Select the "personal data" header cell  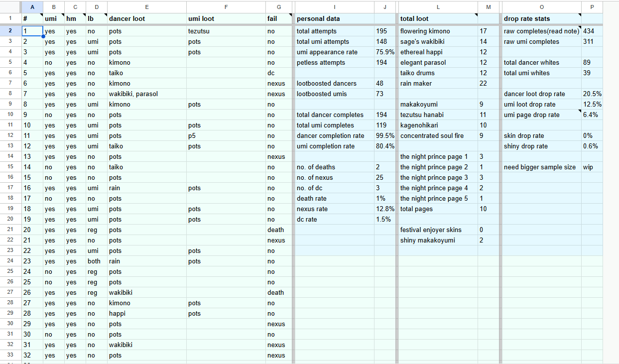(x=334, y=18)
